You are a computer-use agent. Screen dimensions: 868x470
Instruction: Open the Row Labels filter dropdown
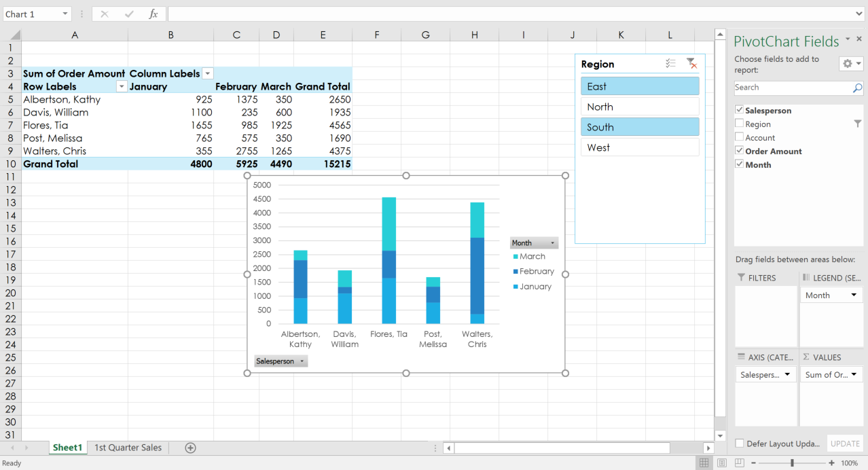tap(121, 86)
